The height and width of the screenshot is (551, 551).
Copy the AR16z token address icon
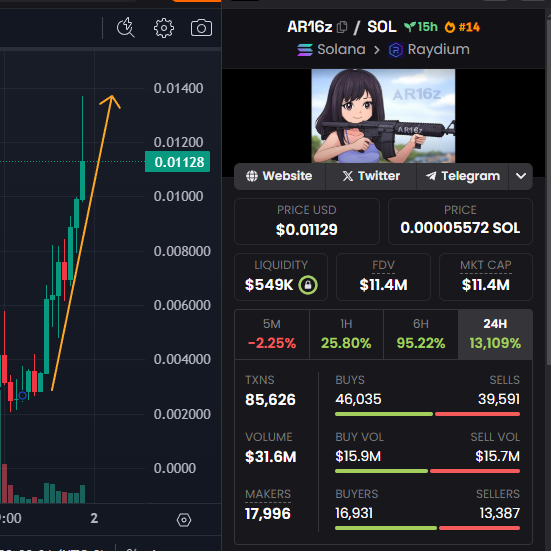(342, 27)
